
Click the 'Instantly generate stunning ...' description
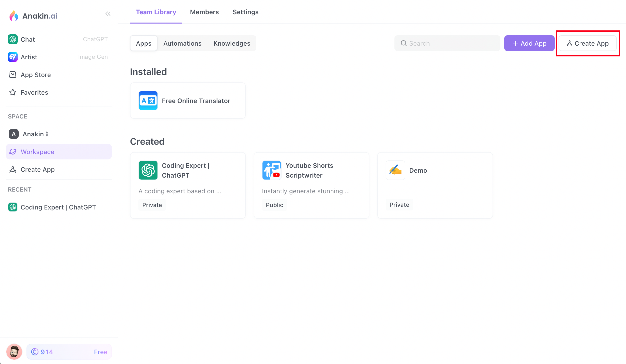(306, 191)
